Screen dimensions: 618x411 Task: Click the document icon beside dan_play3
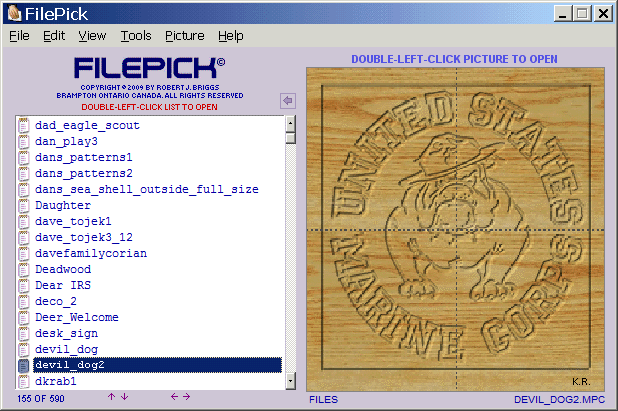[x=24, y=141]
